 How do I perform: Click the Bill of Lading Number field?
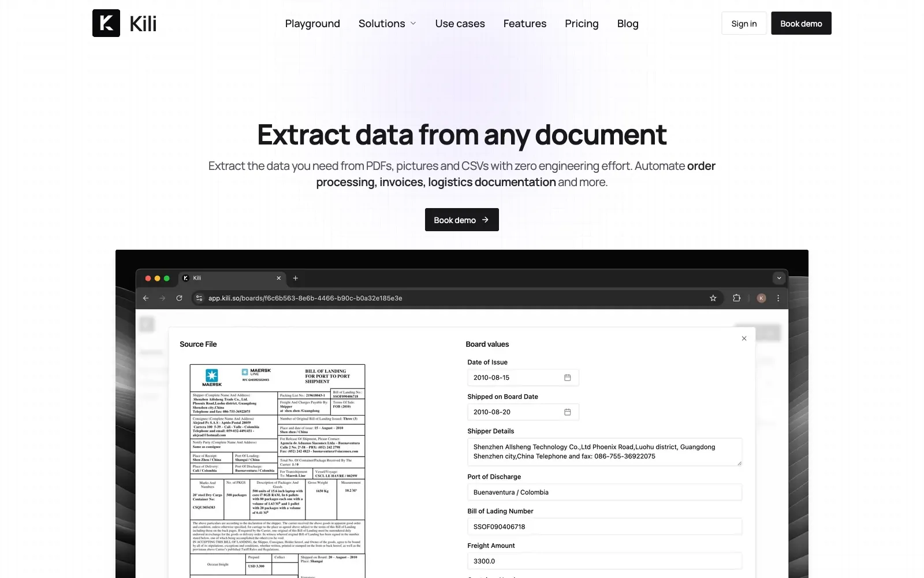pyautogui.click(x=605, y=527)
